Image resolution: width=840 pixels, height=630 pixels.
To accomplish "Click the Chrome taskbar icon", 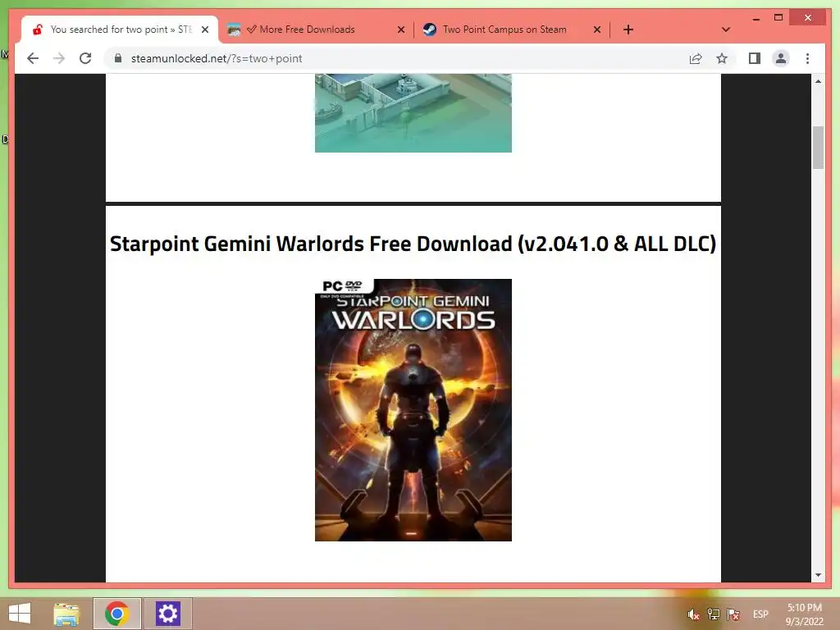I will (x=116, y=614).
